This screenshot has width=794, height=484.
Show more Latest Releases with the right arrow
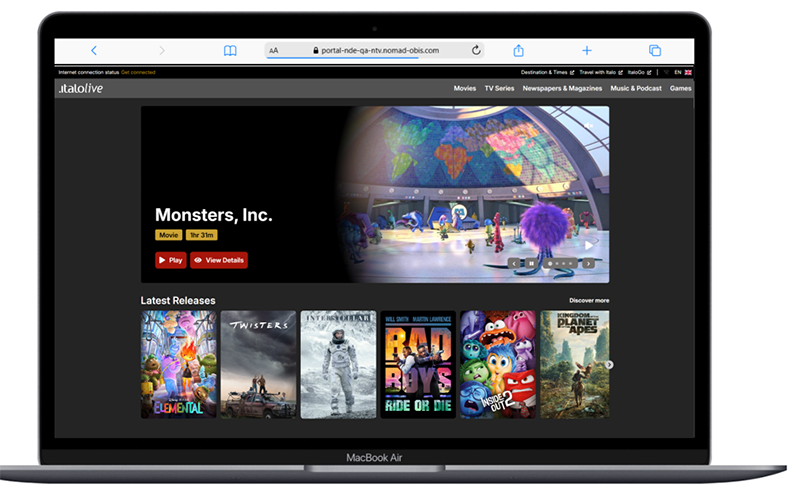tap(609, 365)
